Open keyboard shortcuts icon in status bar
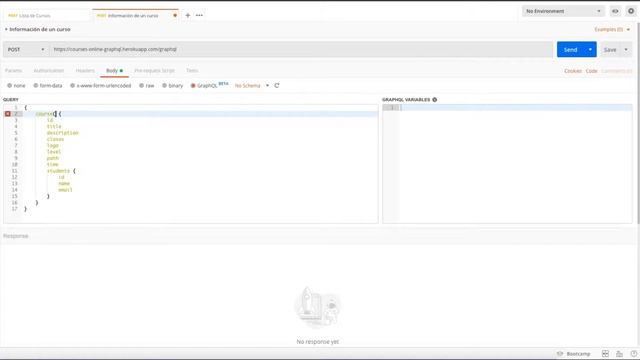 point(619,354)
